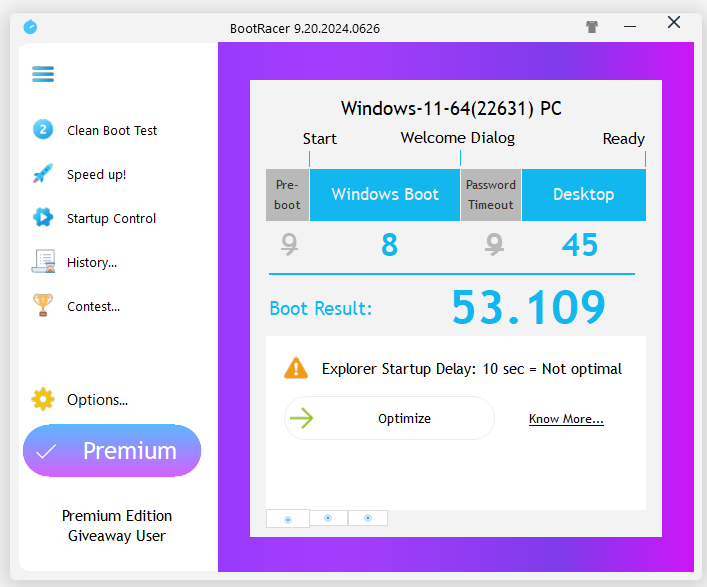Click the Desktop stage block

tap(584, 195)
